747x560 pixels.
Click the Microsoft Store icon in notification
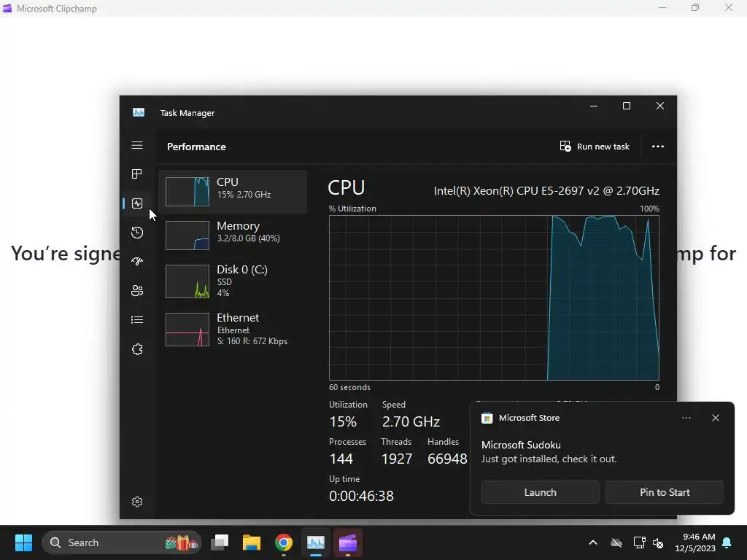[487, 418]
